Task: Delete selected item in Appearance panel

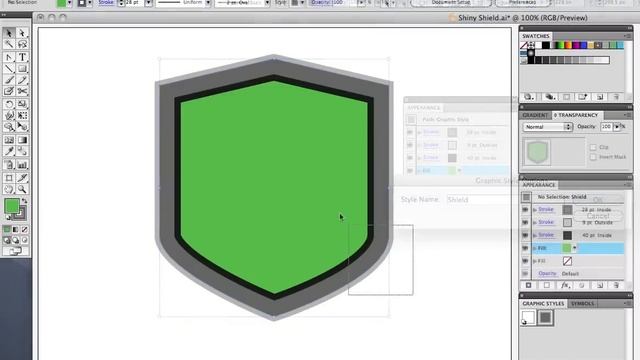Action: [616, 285]
